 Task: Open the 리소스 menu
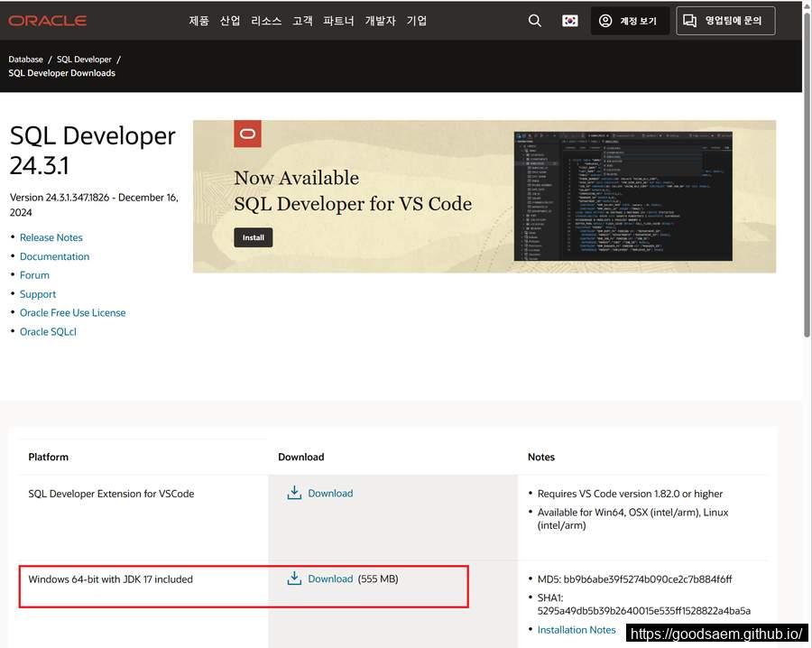266,21
